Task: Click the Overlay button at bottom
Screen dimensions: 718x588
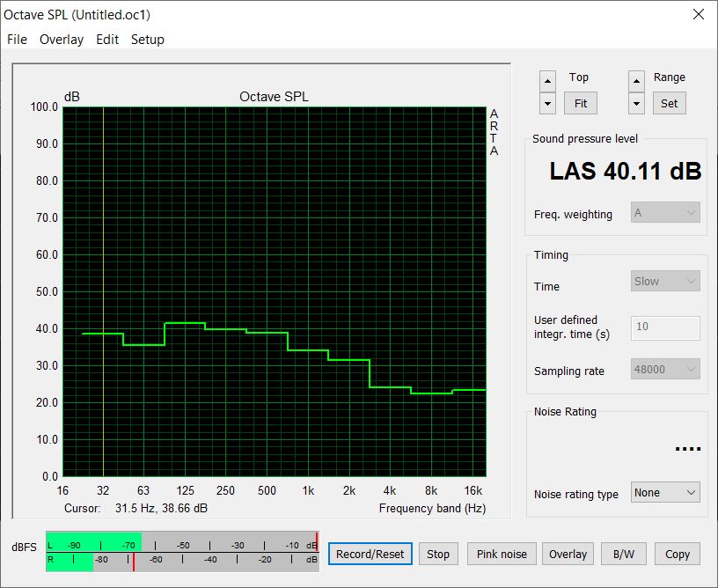Action: point(568,555)
